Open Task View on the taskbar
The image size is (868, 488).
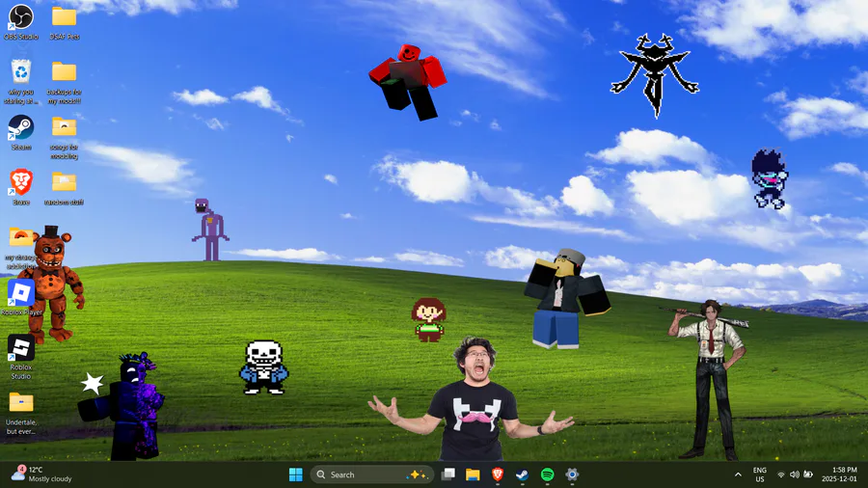coord(448,474)
